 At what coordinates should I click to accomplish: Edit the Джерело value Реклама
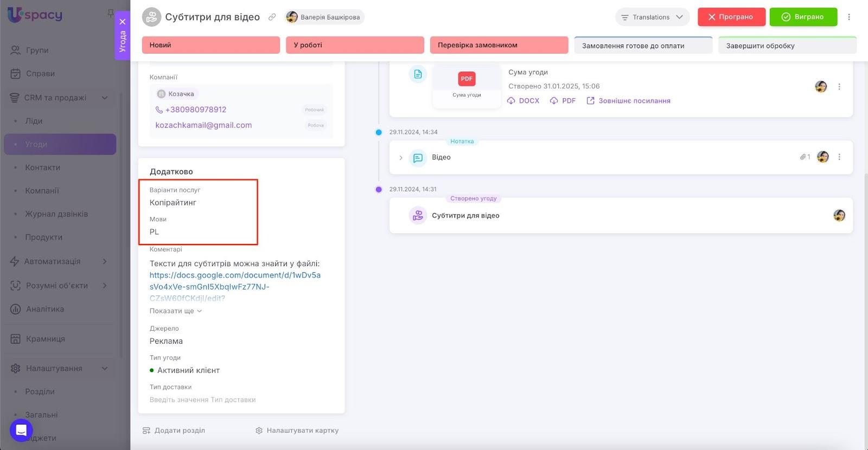pos(166,341)
